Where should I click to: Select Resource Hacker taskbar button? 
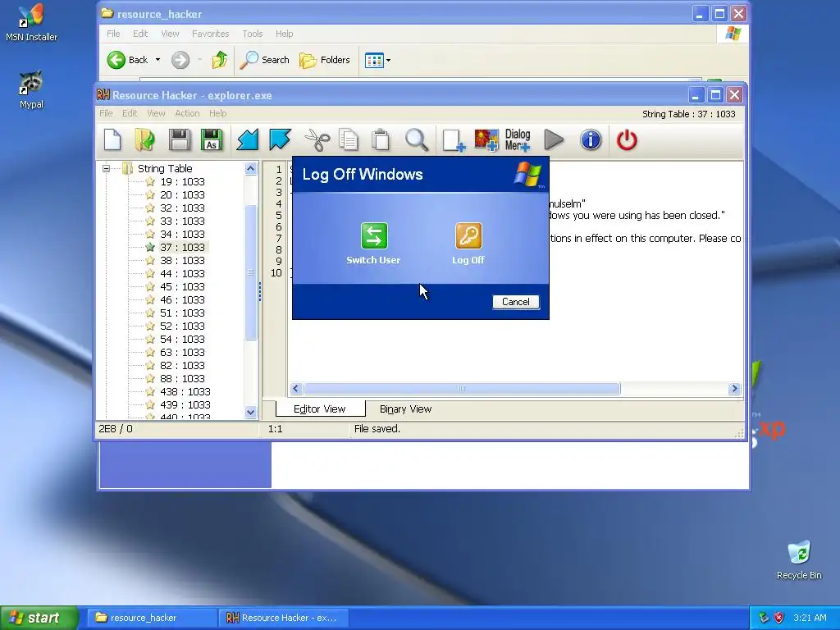(284, 618)
